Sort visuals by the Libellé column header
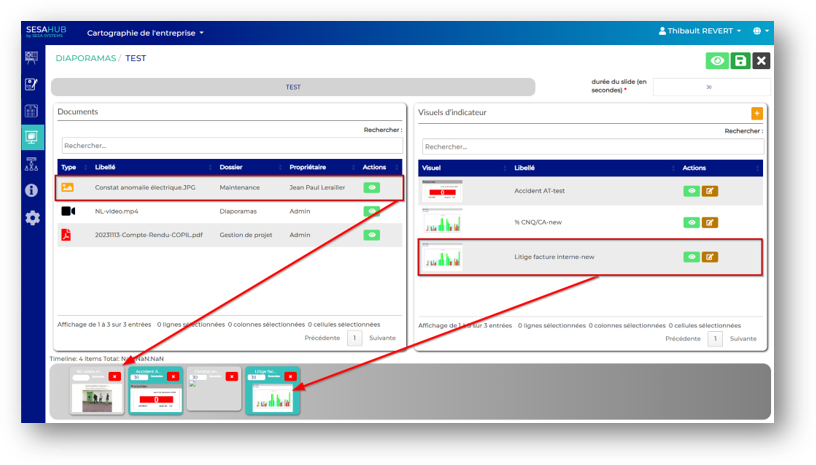The width and height of the screenshot is (816, 465). [526, 167]
